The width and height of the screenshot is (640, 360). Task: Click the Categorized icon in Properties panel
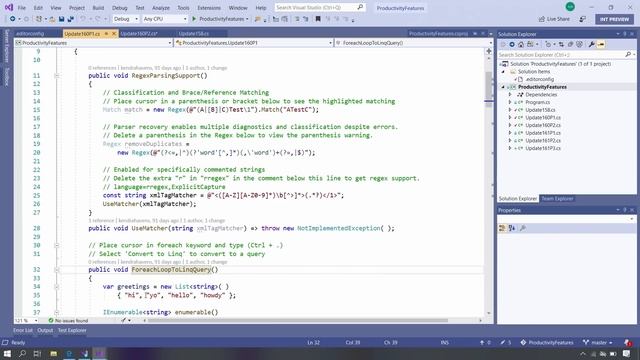[x=502, y=228]
